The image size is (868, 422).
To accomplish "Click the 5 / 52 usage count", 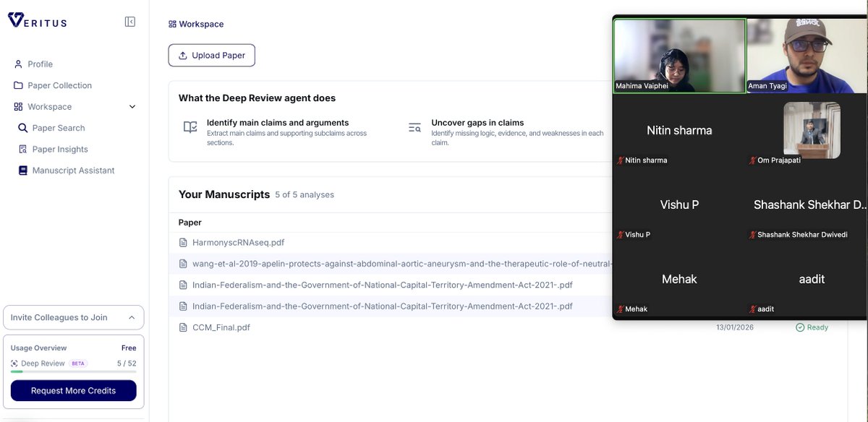I will click(127, 363).
